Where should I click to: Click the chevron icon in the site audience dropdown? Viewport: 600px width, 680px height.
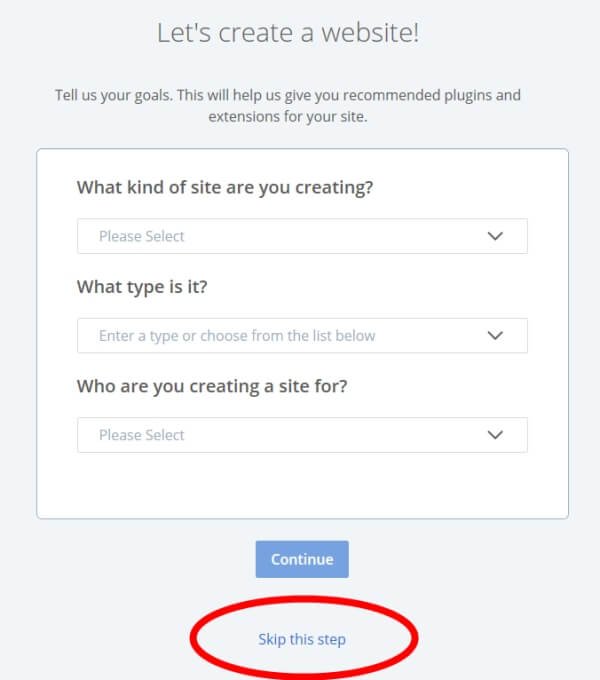[x=495, y=435]
